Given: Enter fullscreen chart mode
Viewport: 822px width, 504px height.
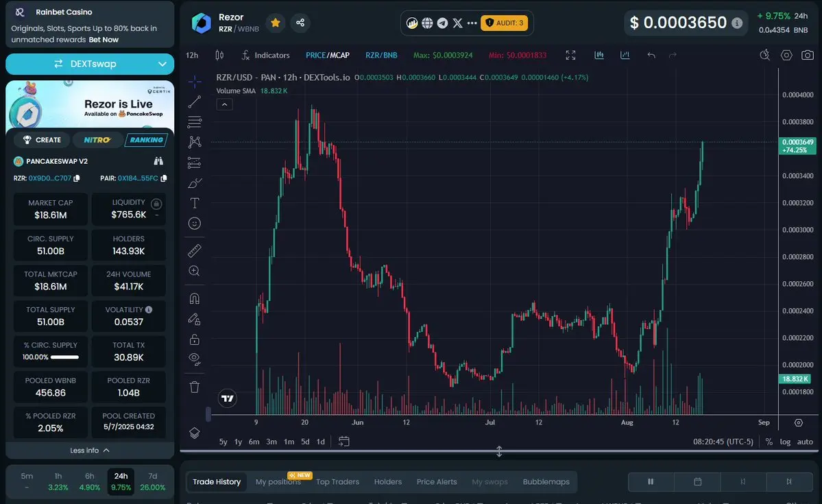Looking at the screenshot, I should pos(571,55).
